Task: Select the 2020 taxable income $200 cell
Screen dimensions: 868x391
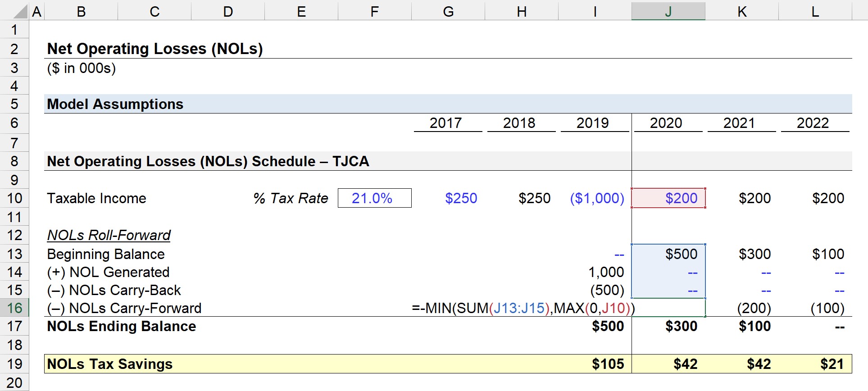Action: 668,198
